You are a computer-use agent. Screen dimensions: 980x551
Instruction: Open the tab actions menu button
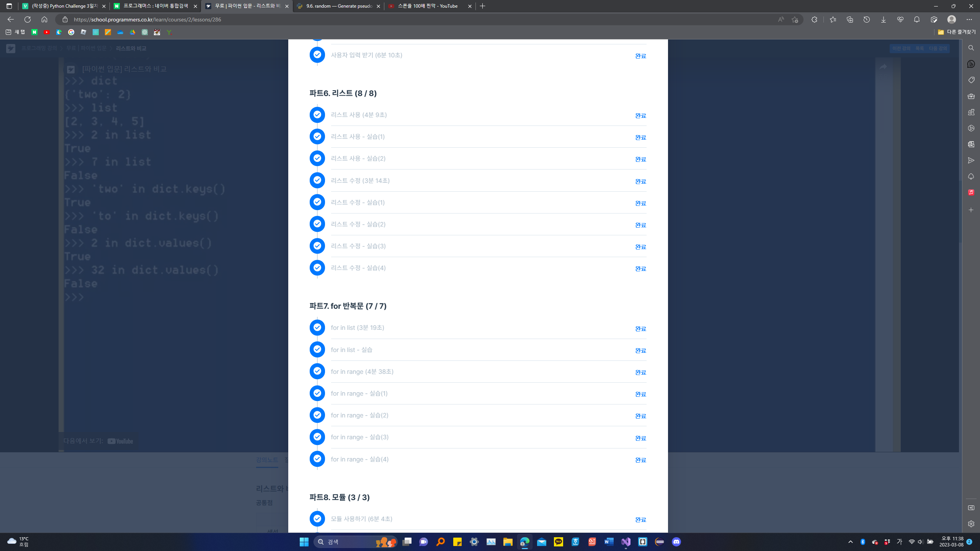coord(9,6)
